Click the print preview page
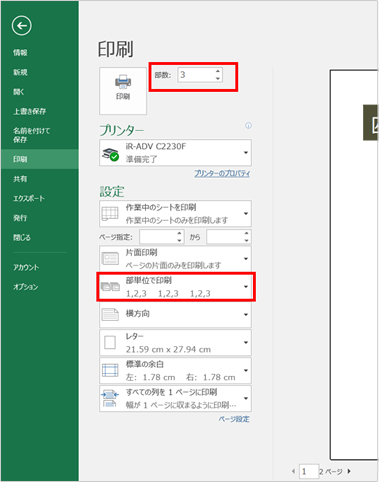379x482 pixels. pos(354,265)
